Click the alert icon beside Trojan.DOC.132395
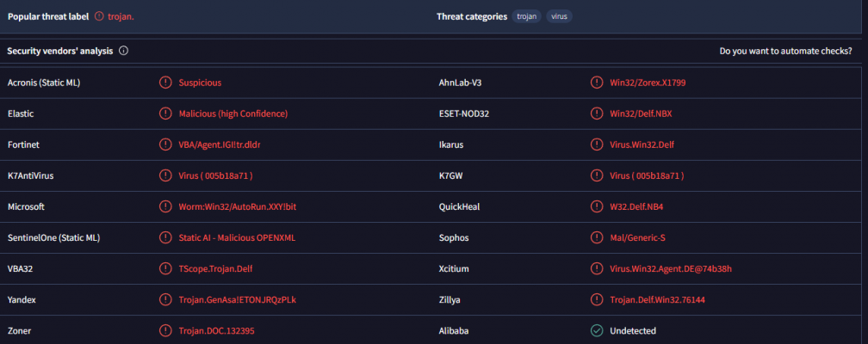 point(165,331)
